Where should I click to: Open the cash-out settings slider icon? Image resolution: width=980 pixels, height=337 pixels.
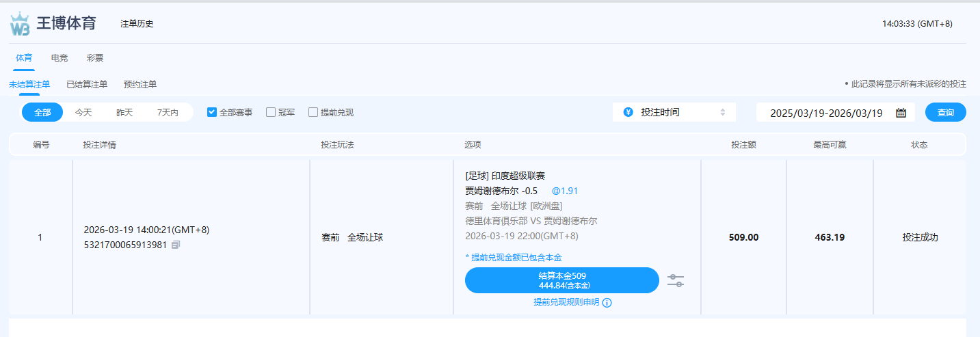pyautogui.click(x=675, y=280)
